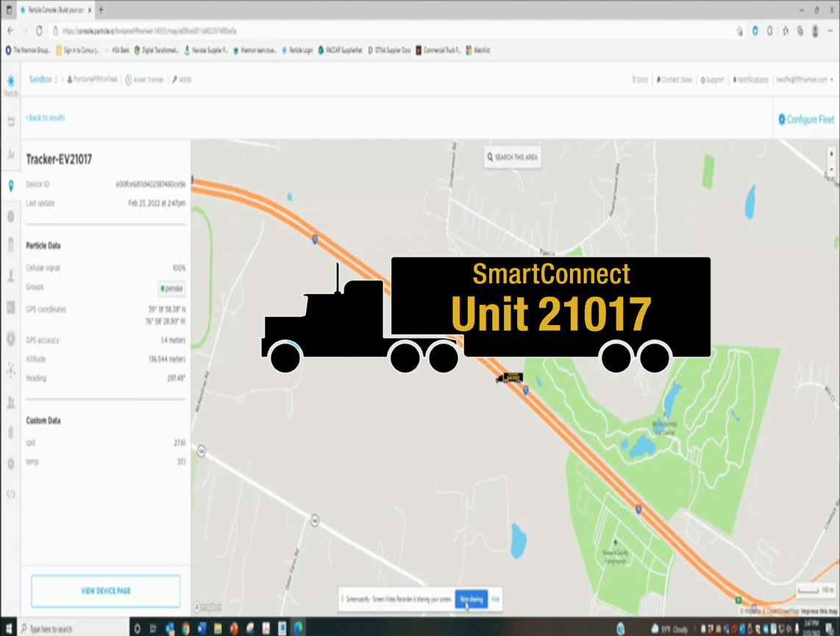
Task: Open Notifications in the header
Action: click(x=750, y=79)
